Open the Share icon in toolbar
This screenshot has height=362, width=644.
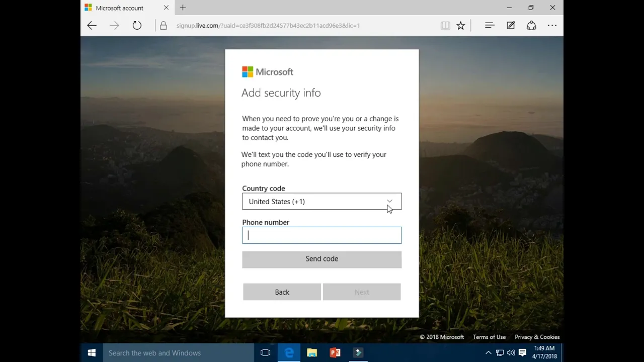(531, 26)
